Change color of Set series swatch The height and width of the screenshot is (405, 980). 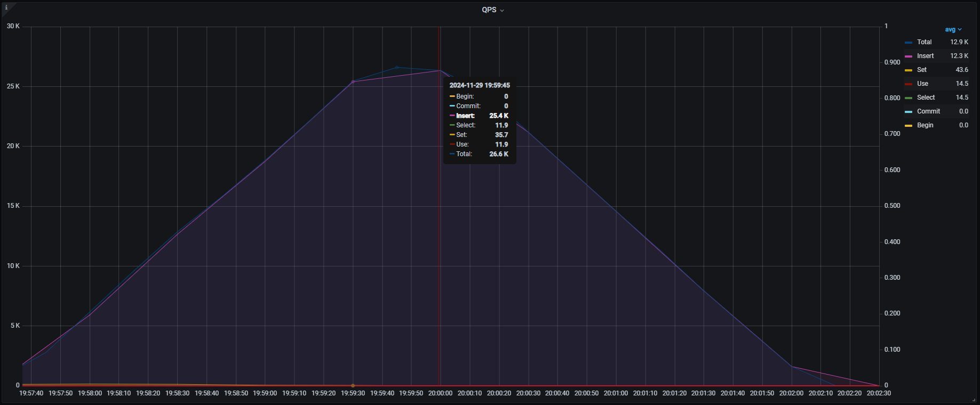(909, 70)
